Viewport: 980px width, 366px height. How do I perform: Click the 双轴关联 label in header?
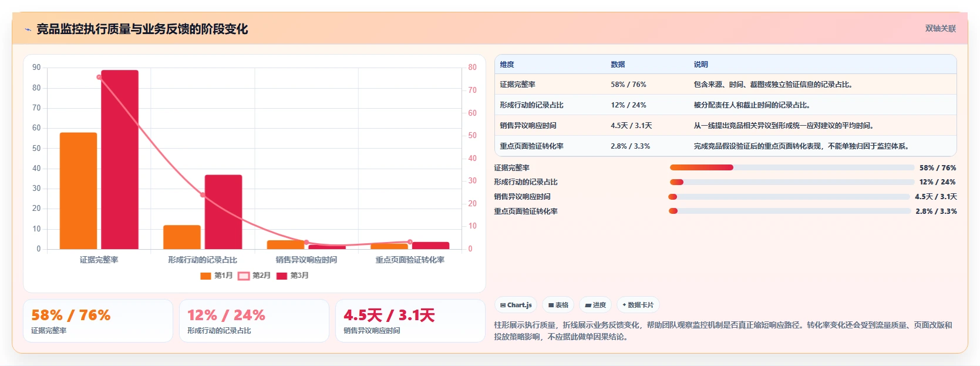(940, 28)
